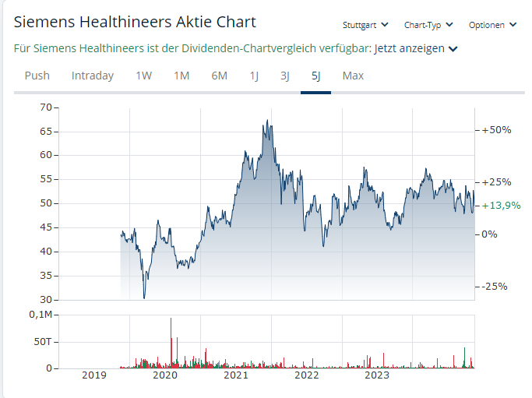
Task: Click the 'Jetzt anzeigen' link
Action: pyautogui.click(x=409, y=48)
